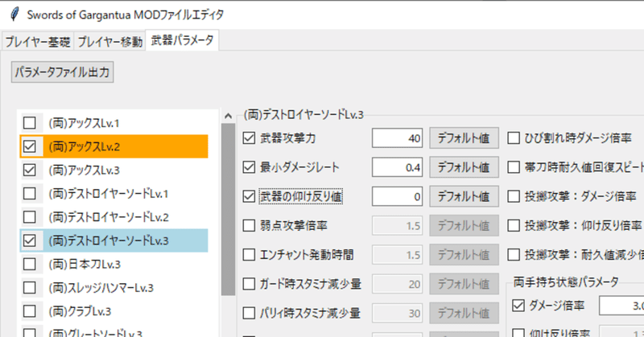Uncheck the (両)アックスLv.2 checkbox
The width and height of the screenshot is (644, 337).
coord(30,146)
